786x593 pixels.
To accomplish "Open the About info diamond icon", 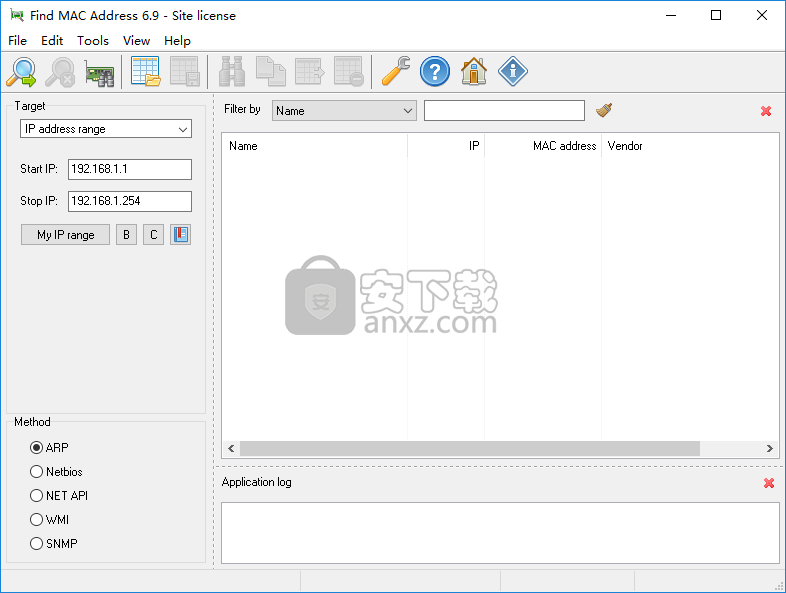I will [x=513, y=72].
